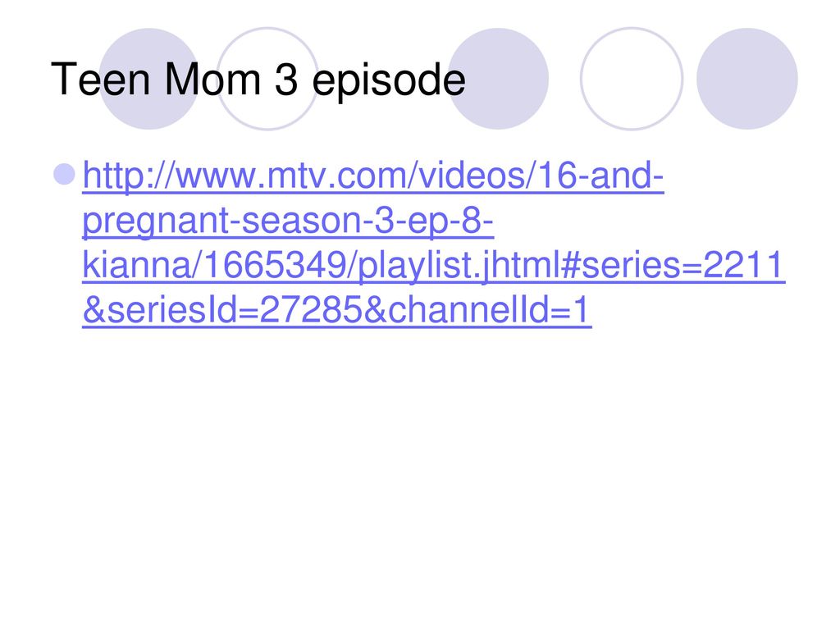Click the first filled lavender circle
The image size is (840, 630).
(149, 79)
